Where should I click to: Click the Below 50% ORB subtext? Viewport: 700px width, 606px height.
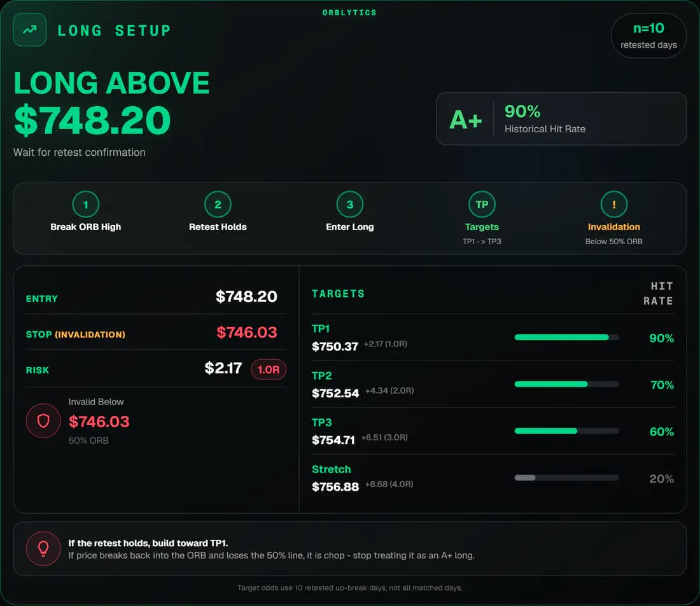coord(614,242)
